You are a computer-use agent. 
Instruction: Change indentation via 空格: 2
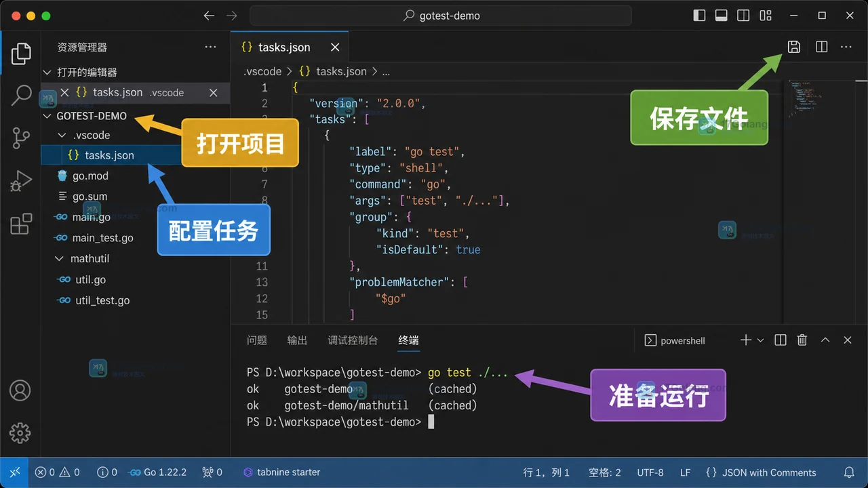pyautogui.click(x=605, y=472)
